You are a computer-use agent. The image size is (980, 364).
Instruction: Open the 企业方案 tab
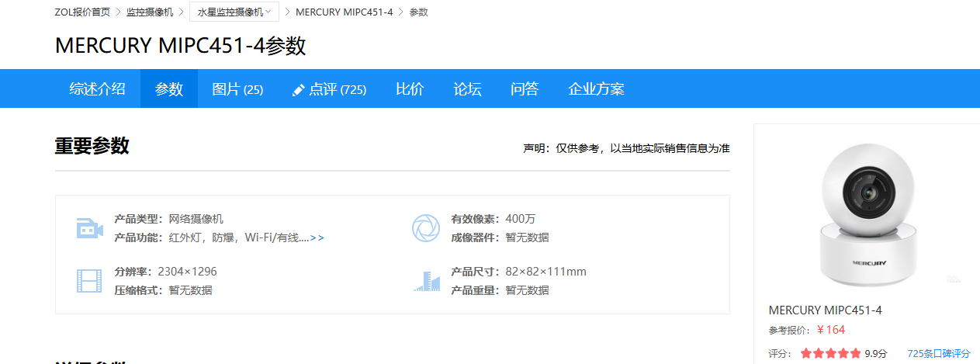[596, 88]
